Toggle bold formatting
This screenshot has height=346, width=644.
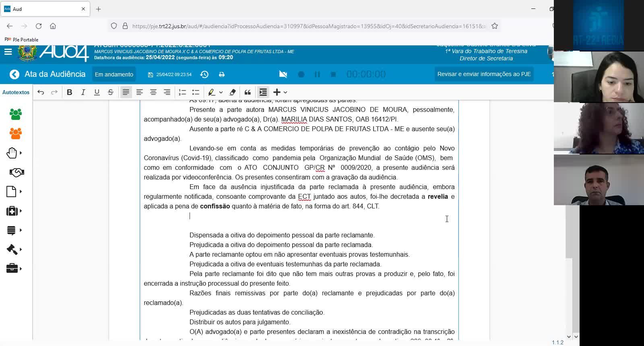70,92
